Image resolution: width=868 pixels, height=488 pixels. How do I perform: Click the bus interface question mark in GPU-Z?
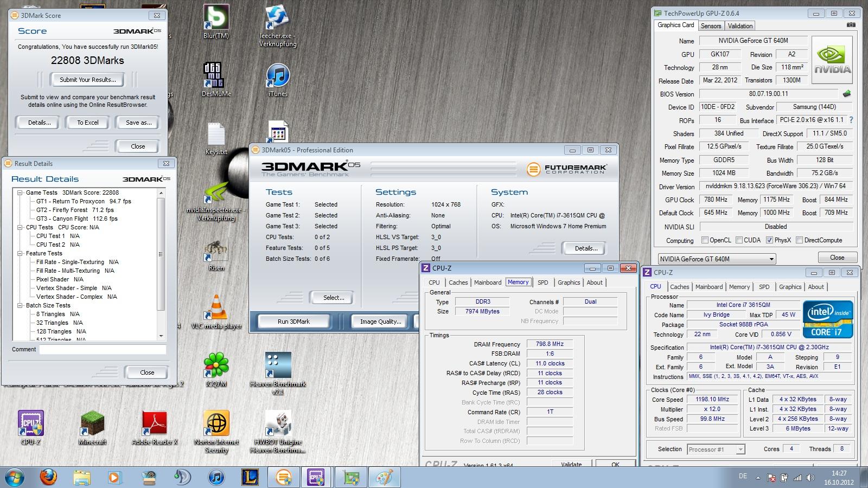pyautogui.click(x=851, y=120)
